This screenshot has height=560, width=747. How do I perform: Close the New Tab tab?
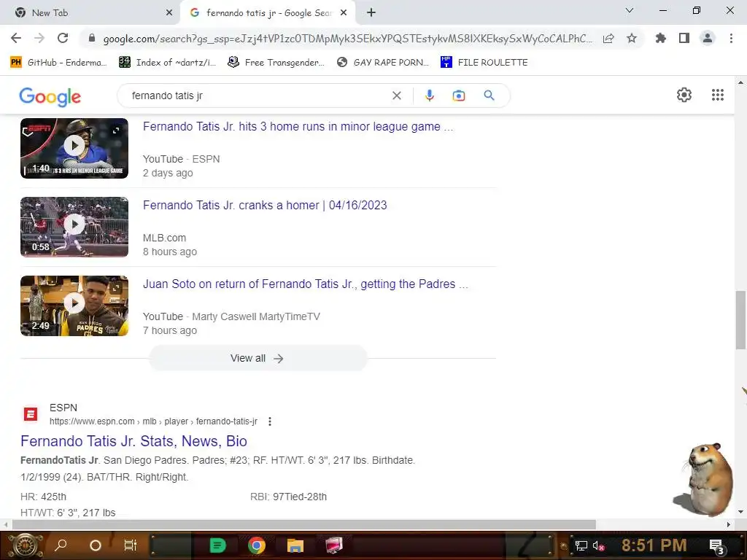pyautogui.click(x=169, y=13)
